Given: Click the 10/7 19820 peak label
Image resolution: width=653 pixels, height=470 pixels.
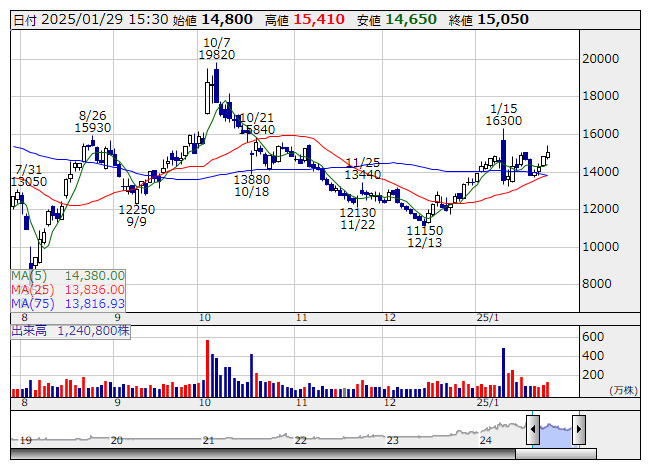Looking at the screenshot, I should click(x=217, y=49).
